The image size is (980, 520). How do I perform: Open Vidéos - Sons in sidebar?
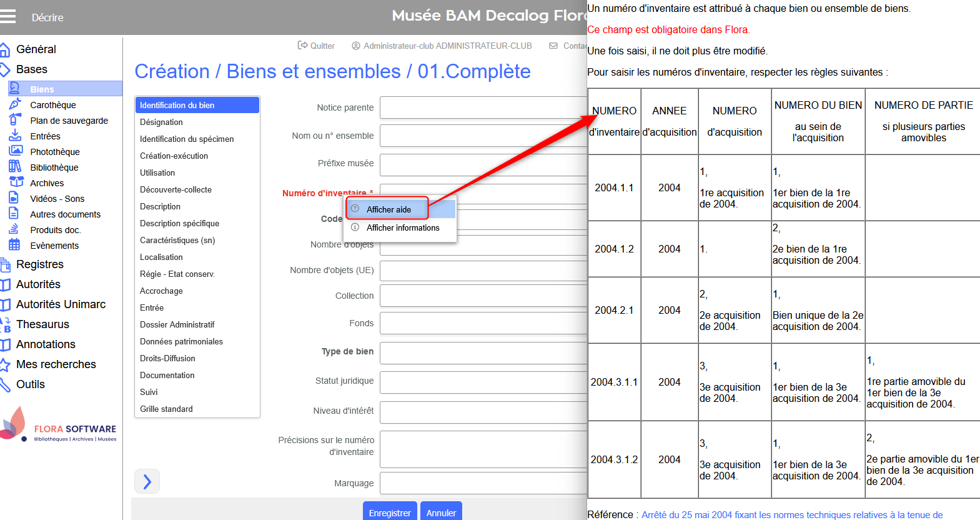57,199
